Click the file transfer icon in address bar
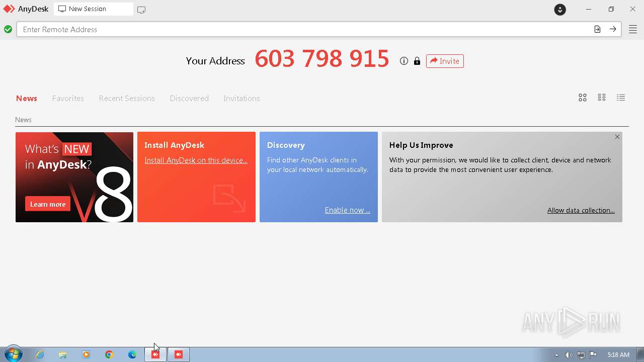Image resolution: width=644 pixels, height=362 pixels. [597, 29]
